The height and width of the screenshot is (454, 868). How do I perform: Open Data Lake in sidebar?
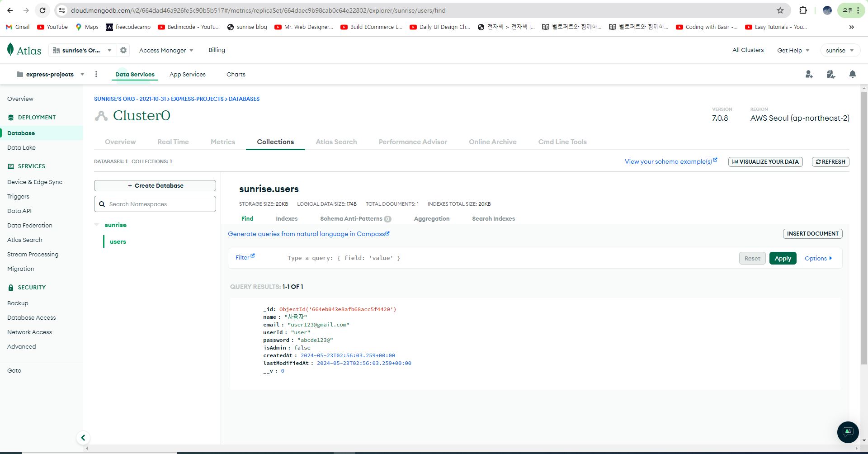tap(21, 147)
